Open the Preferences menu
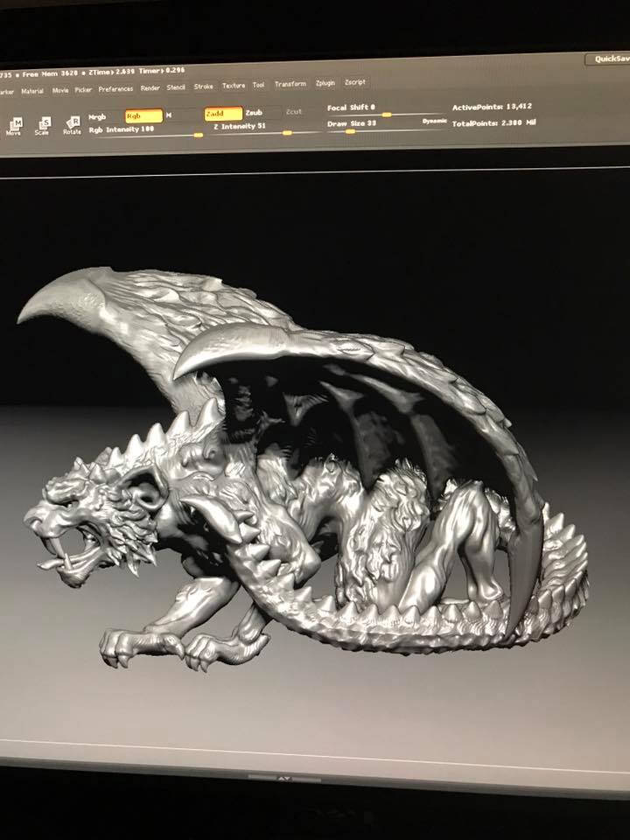The height and width of the screenshot is (840, 630). (x=115, y=89)
